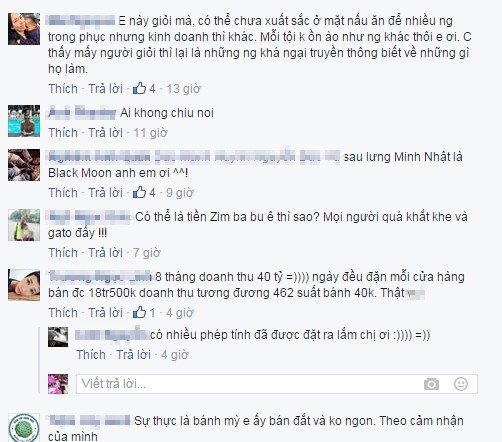Open green circular logo avatar
The image size is (502, 442).
click(24, 428)
